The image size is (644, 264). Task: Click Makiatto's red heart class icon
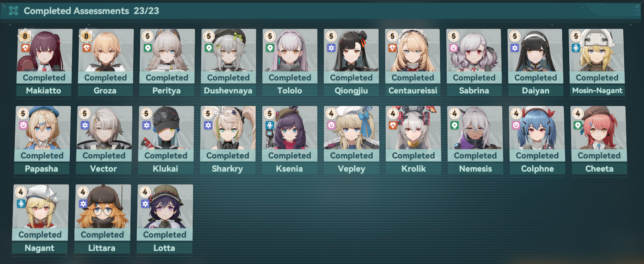tap(25, 48)
